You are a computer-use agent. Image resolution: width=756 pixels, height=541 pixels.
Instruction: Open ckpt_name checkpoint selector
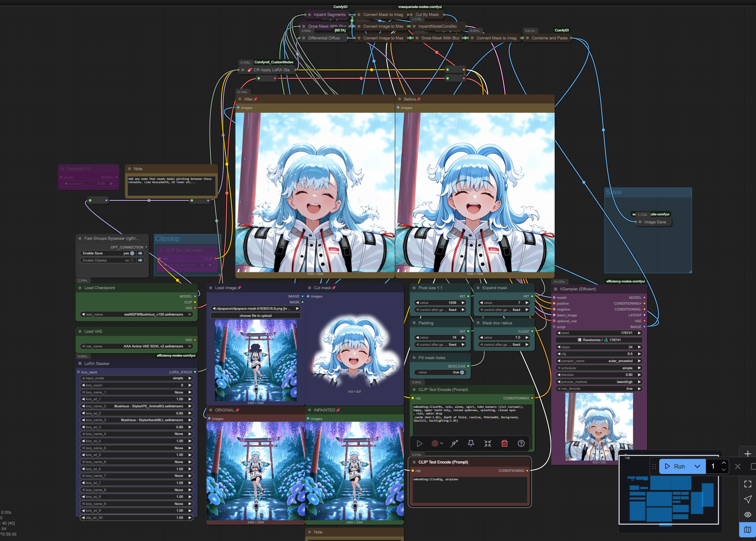pos(137,314)
